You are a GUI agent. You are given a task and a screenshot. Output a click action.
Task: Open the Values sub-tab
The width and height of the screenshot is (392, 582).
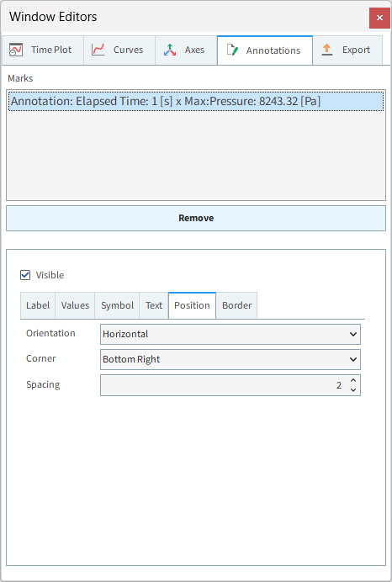[x=75, y=305]
